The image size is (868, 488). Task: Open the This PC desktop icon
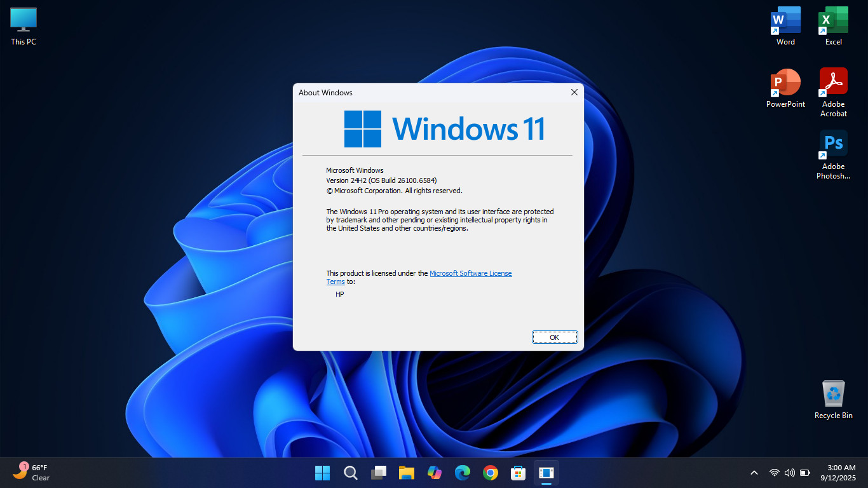tap(24, 27)
